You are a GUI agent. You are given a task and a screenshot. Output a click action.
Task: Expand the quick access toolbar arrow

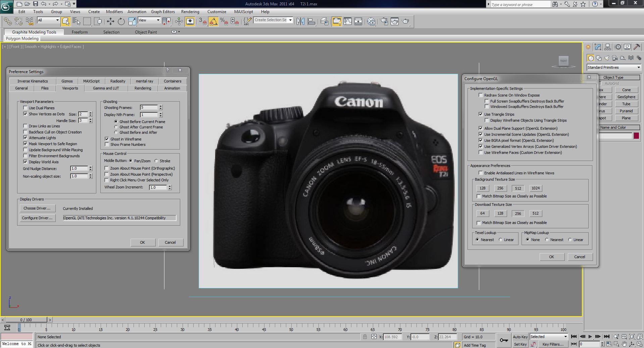(x=74, y=4)
